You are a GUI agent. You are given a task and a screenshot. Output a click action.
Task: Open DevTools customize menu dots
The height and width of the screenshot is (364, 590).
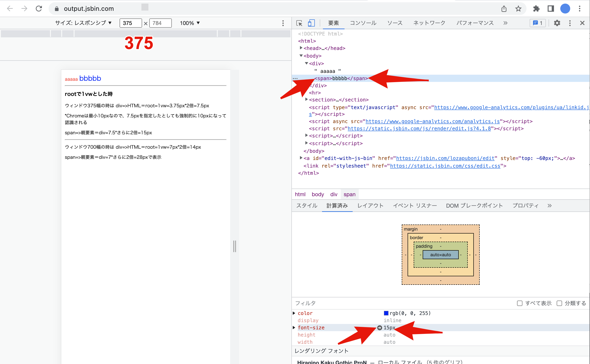point(570,23)
